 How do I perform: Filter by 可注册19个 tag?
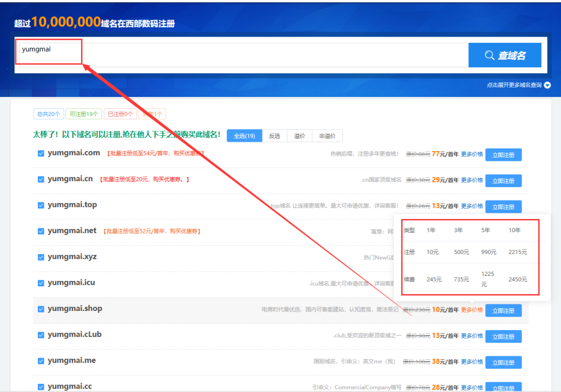(x=83, y=114)
